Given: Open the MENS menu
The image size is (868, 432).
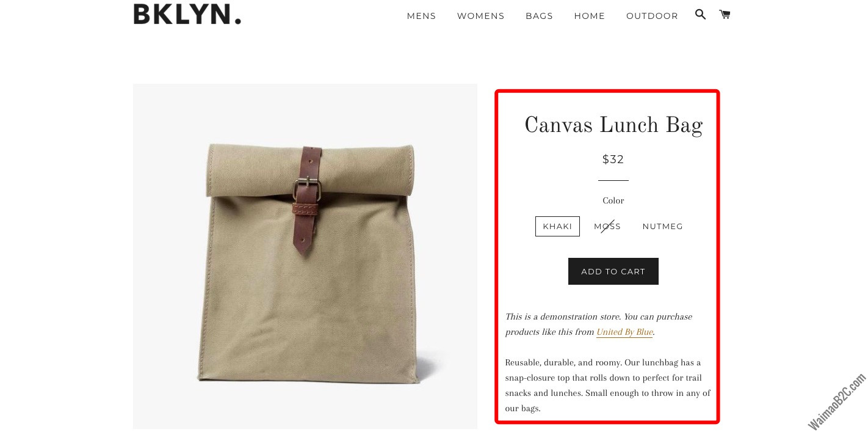Looking at the screenshot, I should point(421,16).
